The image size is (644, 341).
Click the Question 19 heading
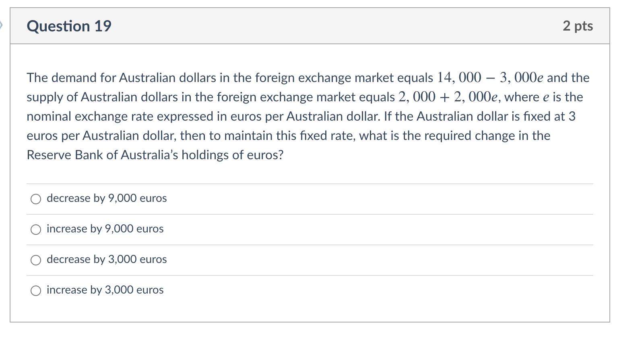68,26
